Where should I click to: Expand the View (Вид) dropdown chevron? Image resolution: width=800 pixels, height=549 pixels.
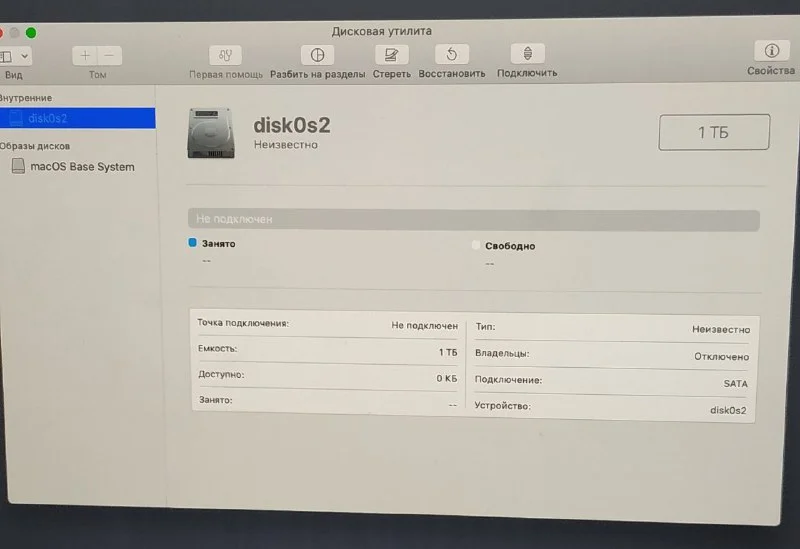pyautogui.click(x=24, y=57)
